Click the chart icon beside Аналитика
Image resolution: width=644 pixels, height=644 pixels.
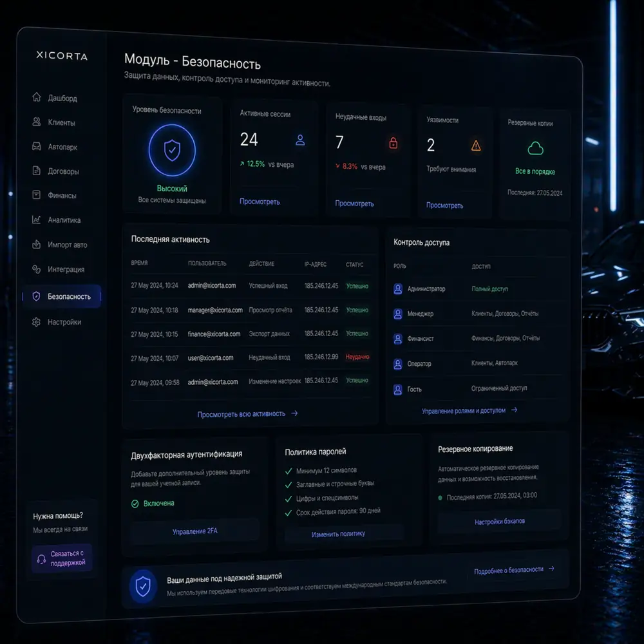pos(37,220)
